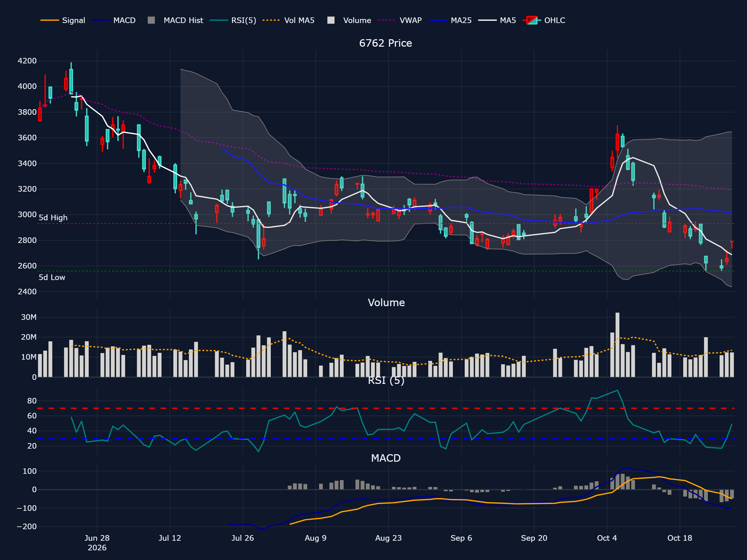The image size is (747, 560).
Task: Click the −200 MACD axis label
Action: pyautogui.click(x=27, y=527)
